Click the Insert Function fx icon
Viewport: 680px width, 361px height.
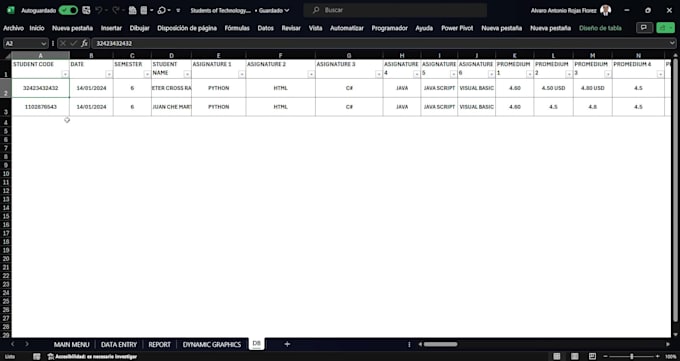click(85, 43)
